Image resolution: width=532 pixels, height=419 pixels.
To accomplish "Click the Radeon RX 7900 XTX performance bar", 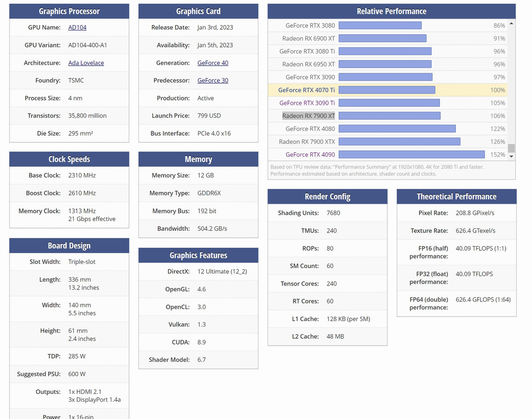I will point(399,142).
